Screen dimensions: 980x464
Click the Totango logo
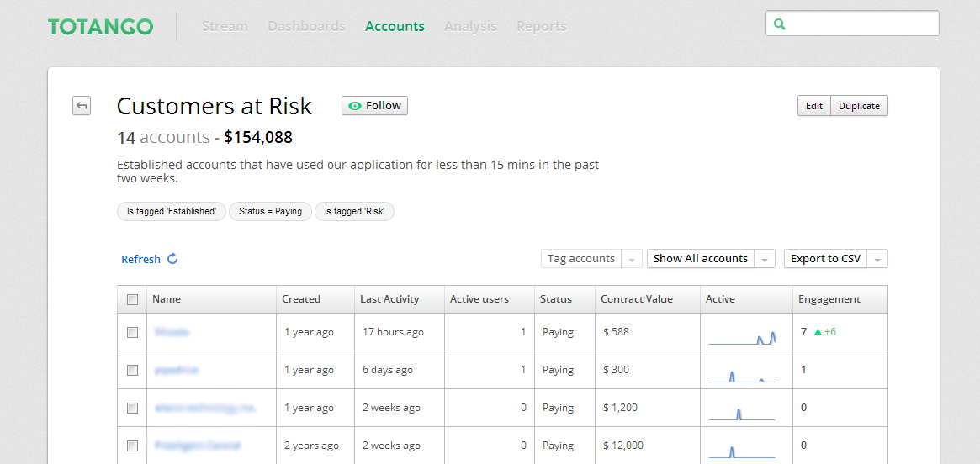click(100, 27)
